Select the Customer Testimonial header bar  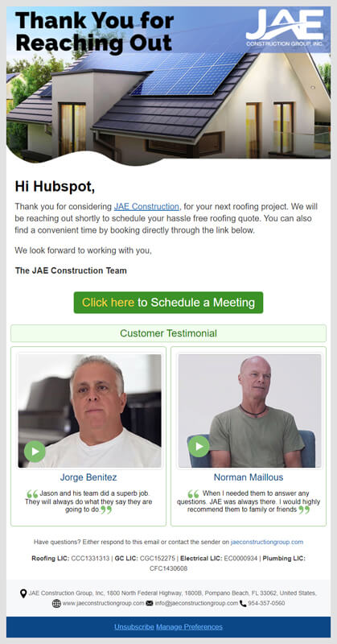[x=168, y=333]
